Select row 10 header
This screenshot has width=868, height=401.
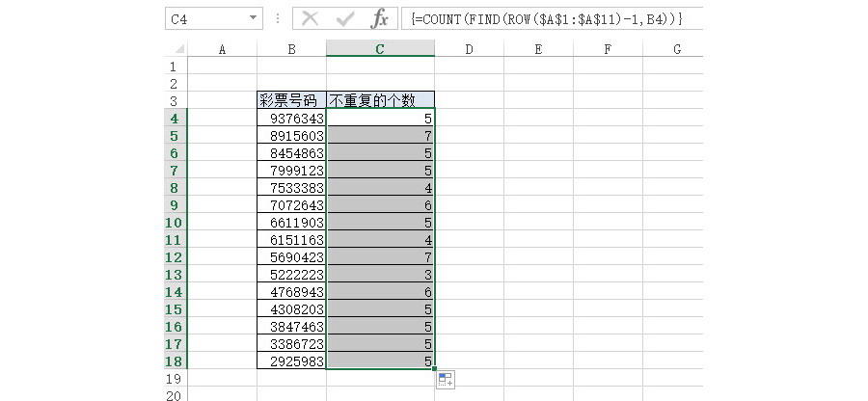(x=176, y=223)
